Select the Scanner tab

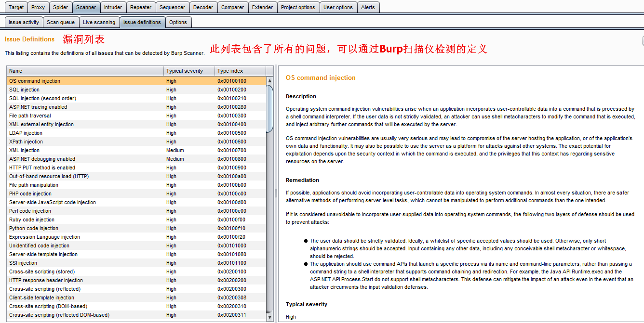[x=86, y=7]
